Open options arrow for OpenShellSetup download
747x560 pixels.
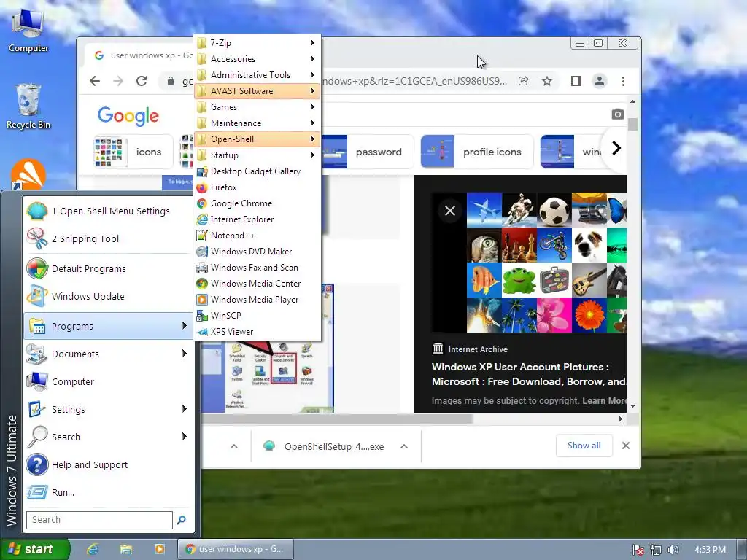point(404,447)
